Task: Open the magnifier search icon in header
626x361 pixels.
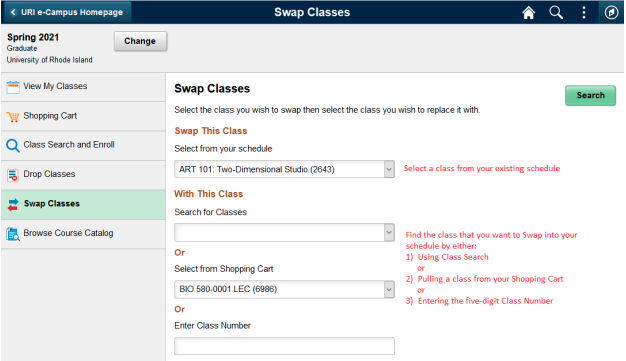Action: pyautogui.click(x=556, y=12)
